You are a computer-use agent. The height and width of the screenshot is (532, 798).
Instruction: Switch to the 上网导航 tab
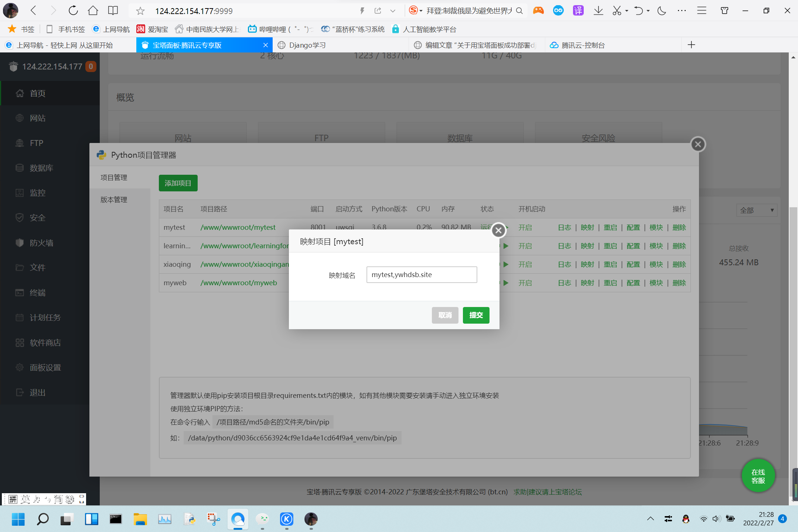tap(68, 45)
